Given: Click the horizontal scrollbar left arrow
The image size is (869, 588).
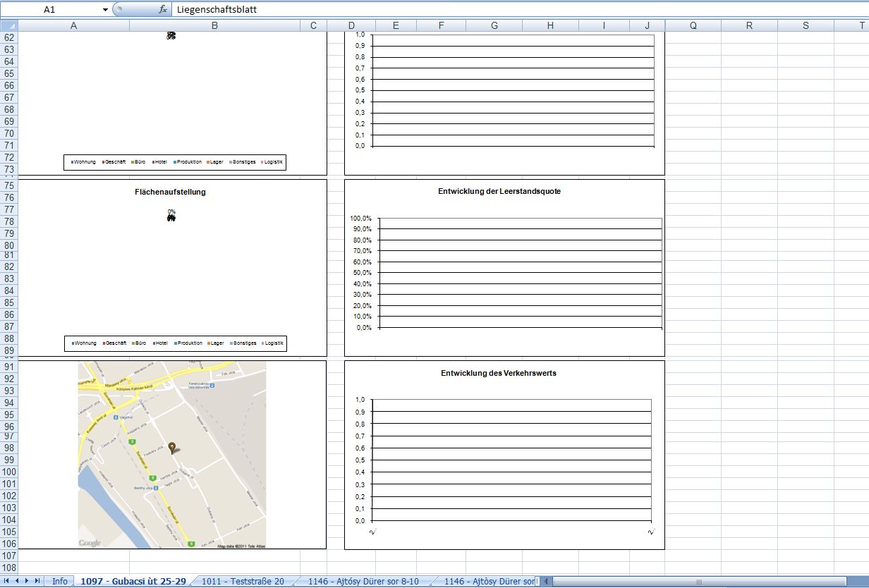Looking at the screenshot, I should pos(547,581).
